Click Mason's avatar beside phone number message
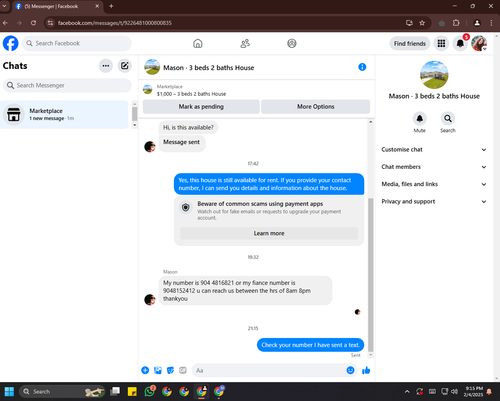 click(150, 300)
